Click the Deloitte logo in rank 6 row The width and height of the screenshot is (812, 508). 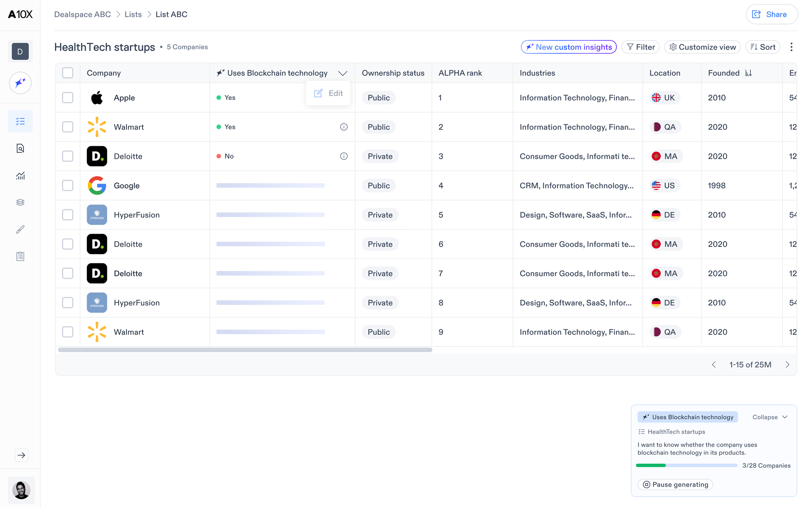(97, 244)
